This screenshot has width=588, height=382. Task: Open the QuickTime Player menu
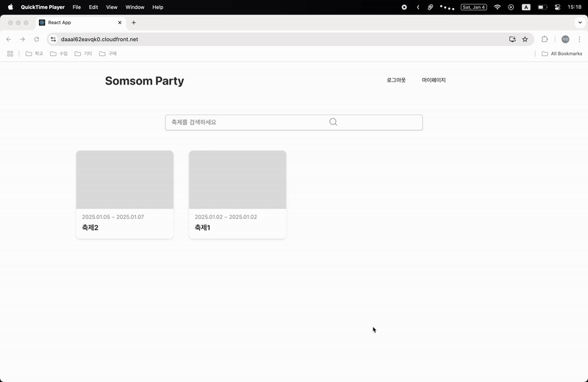click(x=43, y=7)
